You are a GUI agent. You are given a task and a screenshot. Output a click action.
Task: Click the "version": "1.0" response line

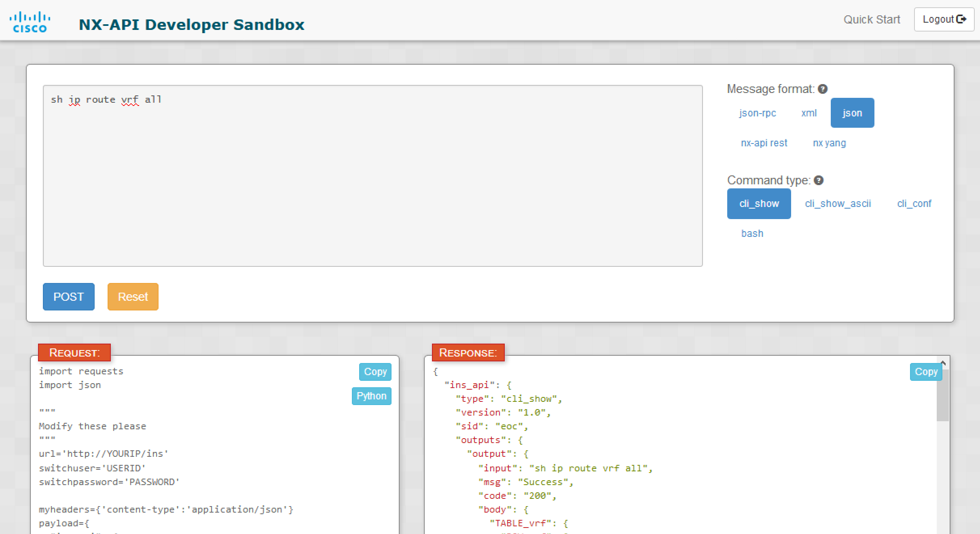tap(503, 413)
